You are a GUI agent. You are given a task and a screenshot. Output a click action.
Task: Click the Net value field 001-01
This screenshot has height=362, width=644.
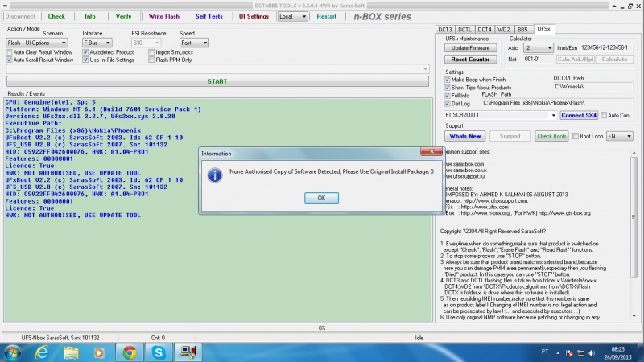pos(538,59)
